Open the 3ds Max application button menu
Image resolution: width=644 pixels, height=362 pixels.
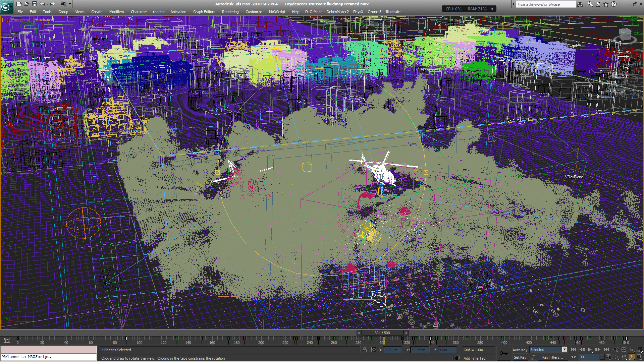click(6, 6)
